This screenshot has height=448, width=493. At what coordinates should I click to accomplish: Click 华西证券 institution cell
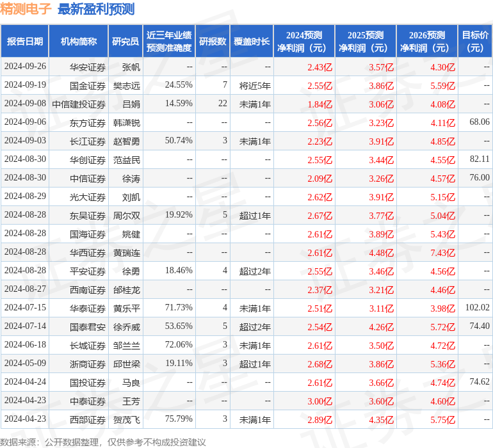[88, 252]
